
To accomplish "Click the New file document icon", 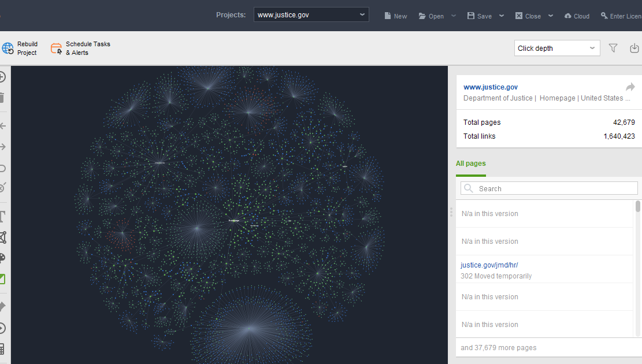I will click(387, 16).
